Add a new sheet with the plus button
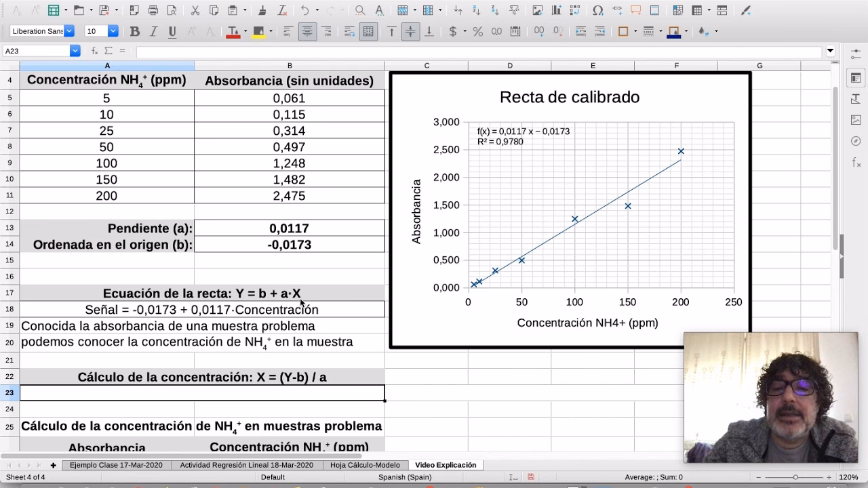This screenshot has width=868, height=488. [54, 465]
